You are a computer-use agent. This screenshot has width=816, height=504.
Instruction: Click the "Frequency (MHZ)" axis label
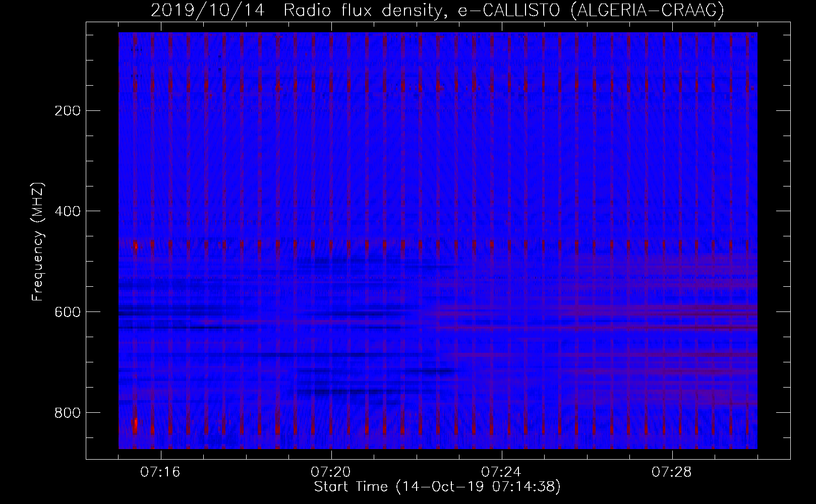point(38,242)
